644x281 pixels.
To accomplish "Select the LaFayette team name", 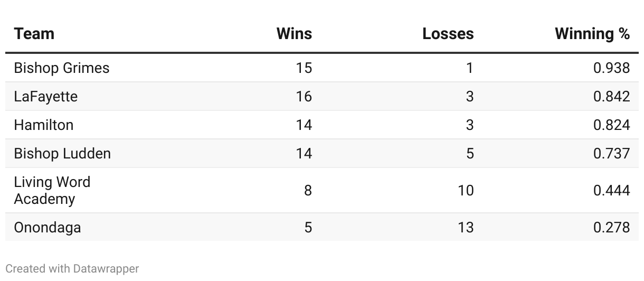I will point(45,97).
